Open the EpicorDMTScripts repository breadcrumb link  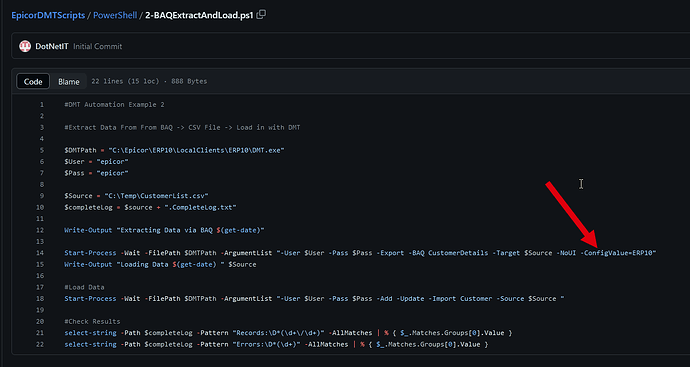point(48,15)
